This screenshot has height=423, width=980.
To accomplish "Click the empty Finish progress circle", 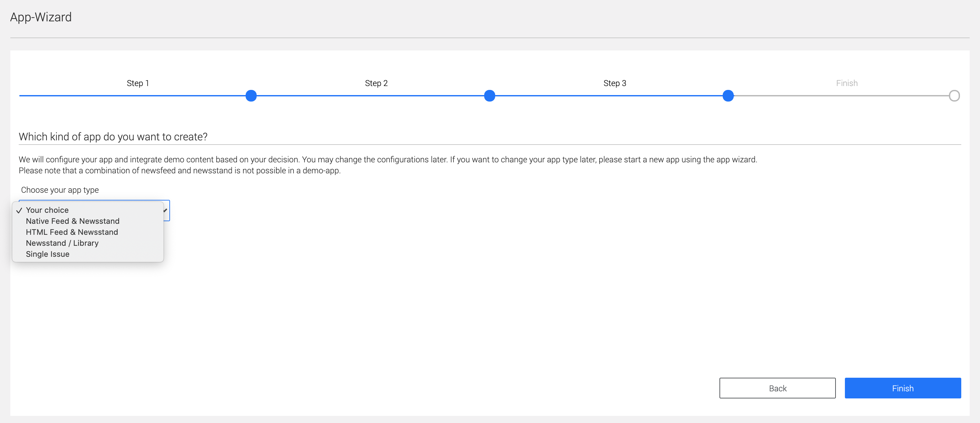I will point(954,96).
